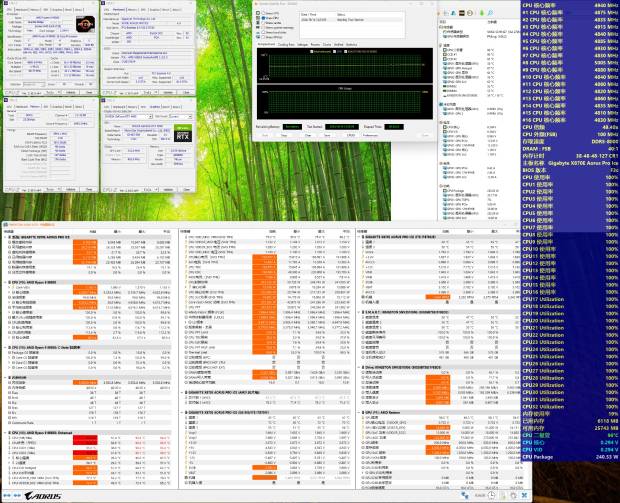Click the CPU VID line in the side panel
The width and height of the screenshot is (620, 503).
pyautogui.click(x=570, y=450)
